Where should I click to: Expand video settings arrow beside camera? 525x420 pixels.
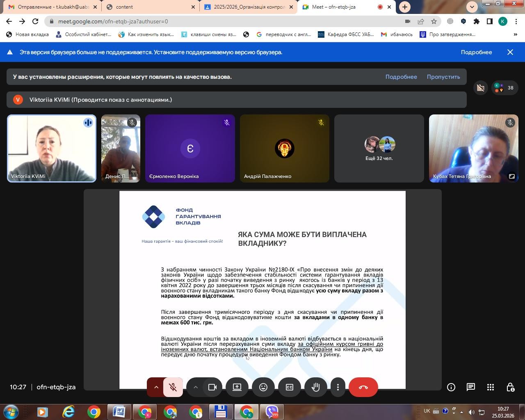pos(196,387)
